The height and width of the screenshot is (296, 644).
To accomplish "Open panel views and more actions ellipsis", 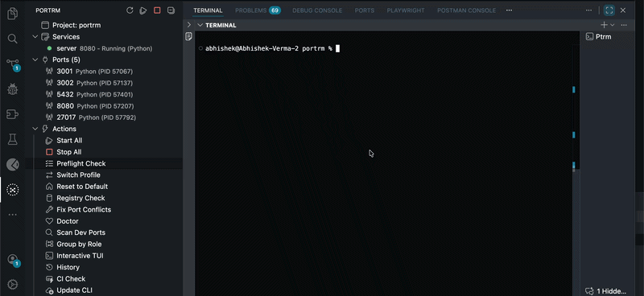I will [589, 10].
